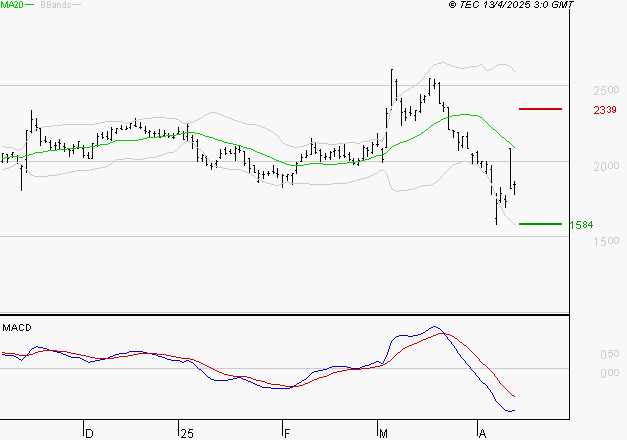Viewport: 627px width, 440px height.
Task: Click the 2500 price axis label
Action: [x=606, y=90]
